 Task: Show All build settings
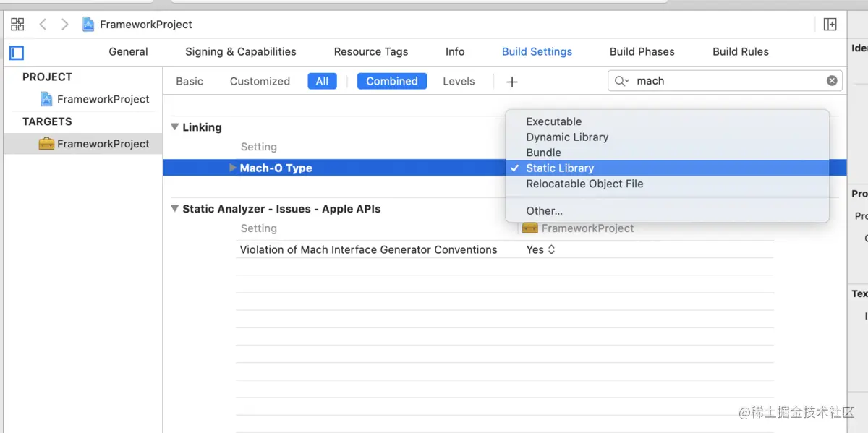[322, 82]
